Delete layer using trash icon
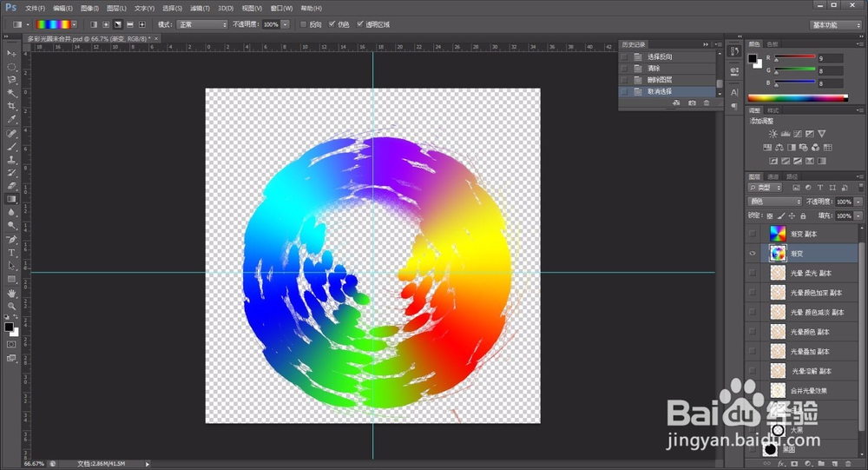The height and width of the screenshot is (470, 868). point(848,463)
